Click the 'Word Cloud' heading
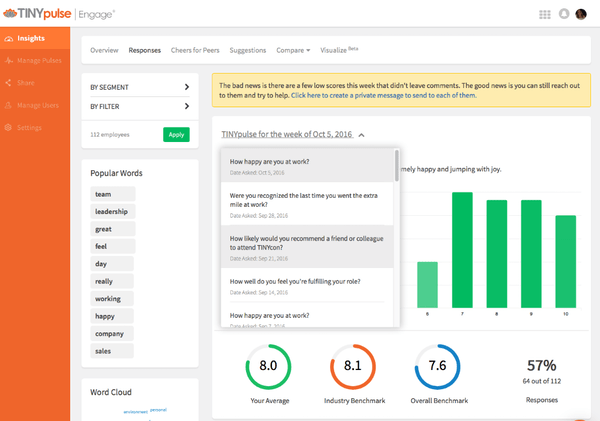600x421 pixels. (x=111, y=392)
